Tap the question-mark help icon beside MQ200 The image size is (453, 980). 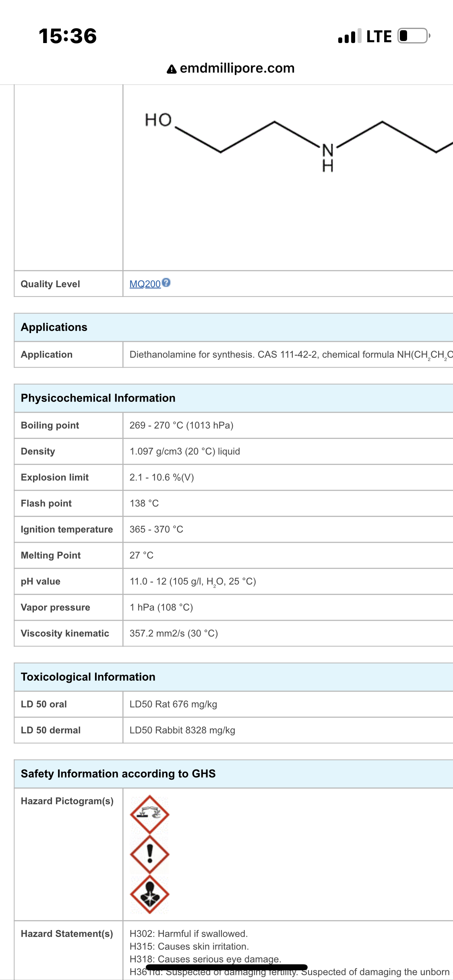pos(166,283)
